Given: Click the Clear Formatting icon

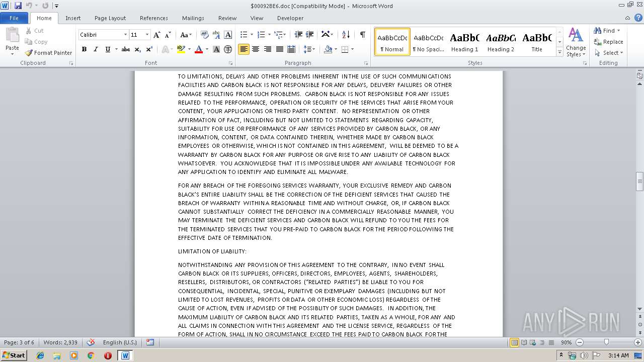Looking at the screenshot, I should 205,35.
